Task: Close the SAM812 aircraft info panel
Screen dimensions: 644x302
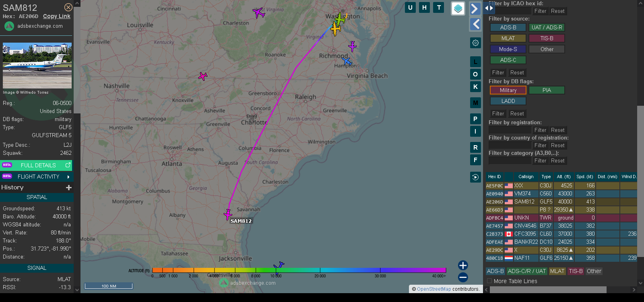Action: pyautogui.click(x=68, y=7)
